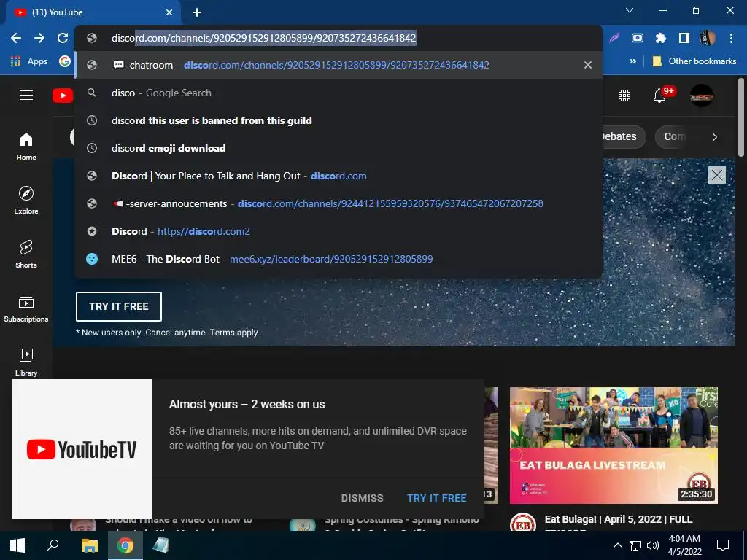This screenshot has width=747, height=560.
Task: Show hidden system tray icons
Action: pyautogui.click(x=617, y=545)
